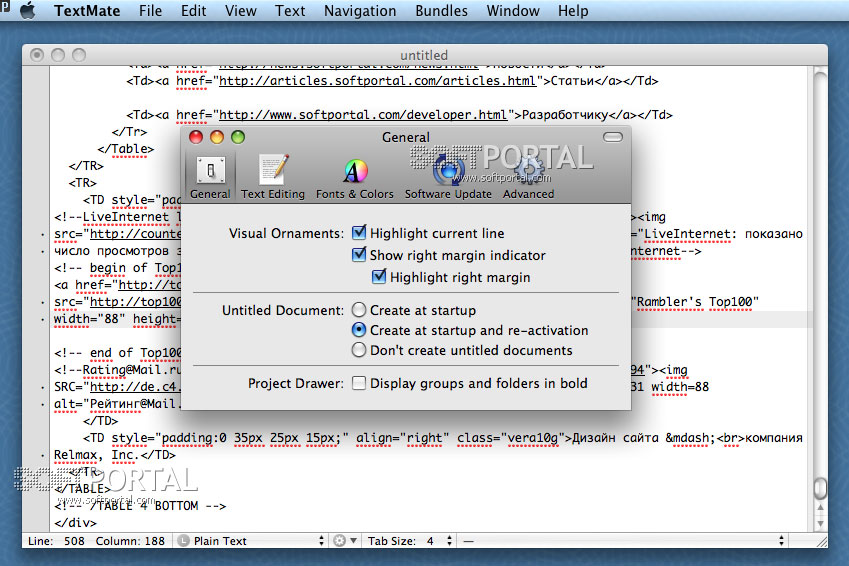Toggle Show right margin indicator
Viewport: 849px width, 566px height.
point(358,255)
